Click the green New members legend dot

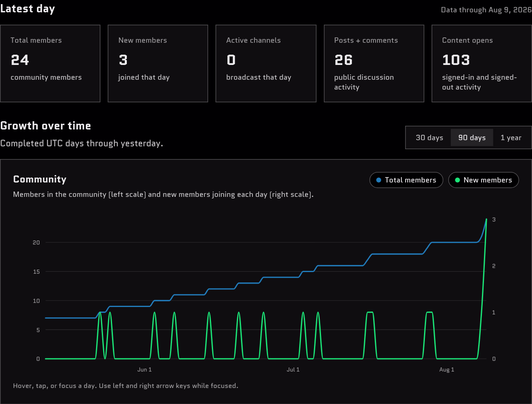click(x=457, y=180)
